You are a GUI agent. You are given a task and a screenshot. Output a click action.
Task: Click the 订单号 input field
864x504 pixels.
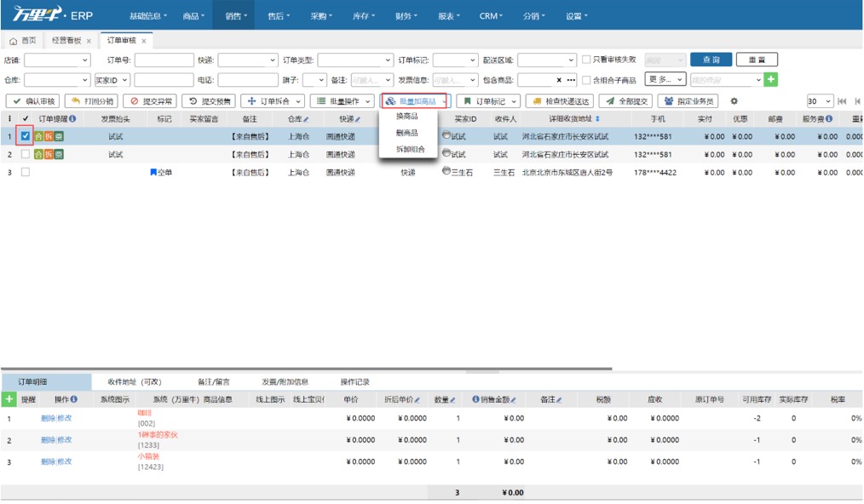tap(164, 60)
